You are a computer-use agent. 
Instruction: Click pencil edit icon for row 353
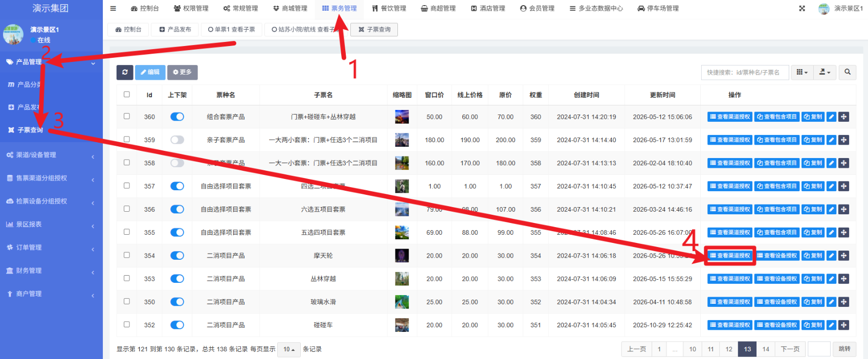pos(831,279)
